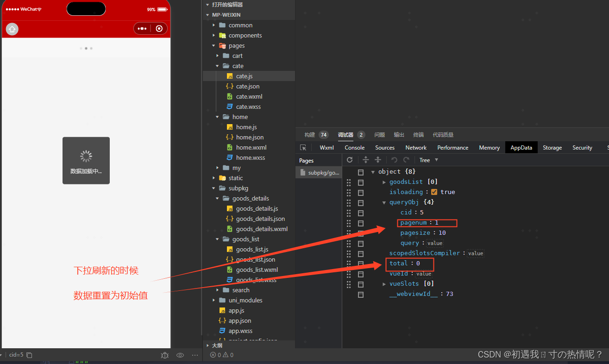
Task: Open the Tree view mode dropdown
Action: 429,160
